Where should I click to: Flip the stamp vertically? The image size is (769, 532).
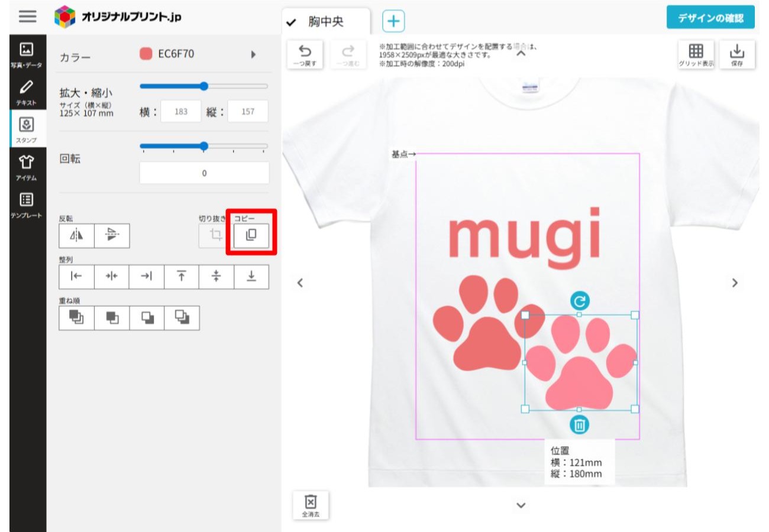point(112,236)
